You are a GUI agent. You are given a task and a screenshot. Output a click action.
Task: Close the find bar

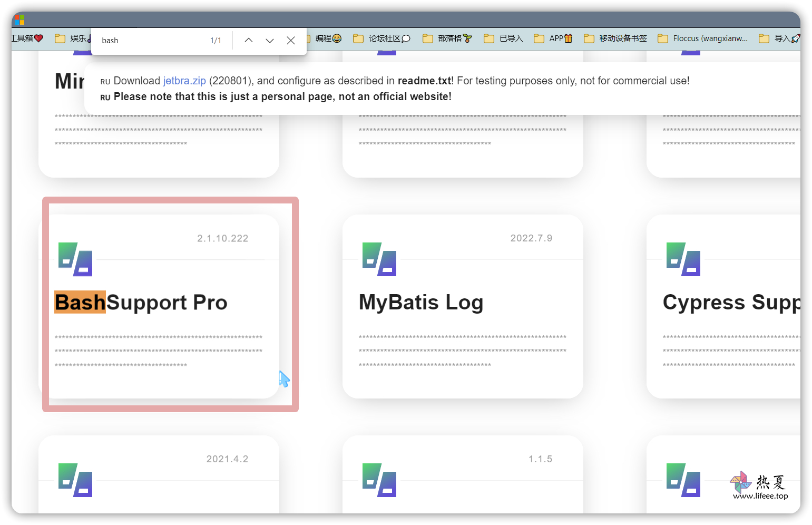(x=291, y=41)
